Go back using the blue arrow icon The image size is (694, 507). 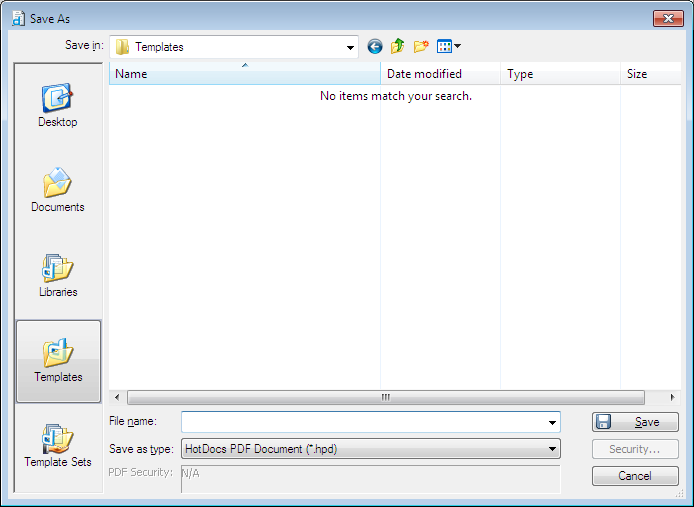click(x=374, y=46)
